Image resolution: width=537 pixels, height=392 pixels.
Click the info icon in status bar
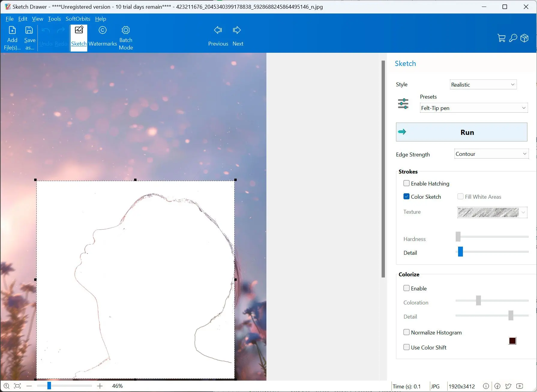pos(486,386)
